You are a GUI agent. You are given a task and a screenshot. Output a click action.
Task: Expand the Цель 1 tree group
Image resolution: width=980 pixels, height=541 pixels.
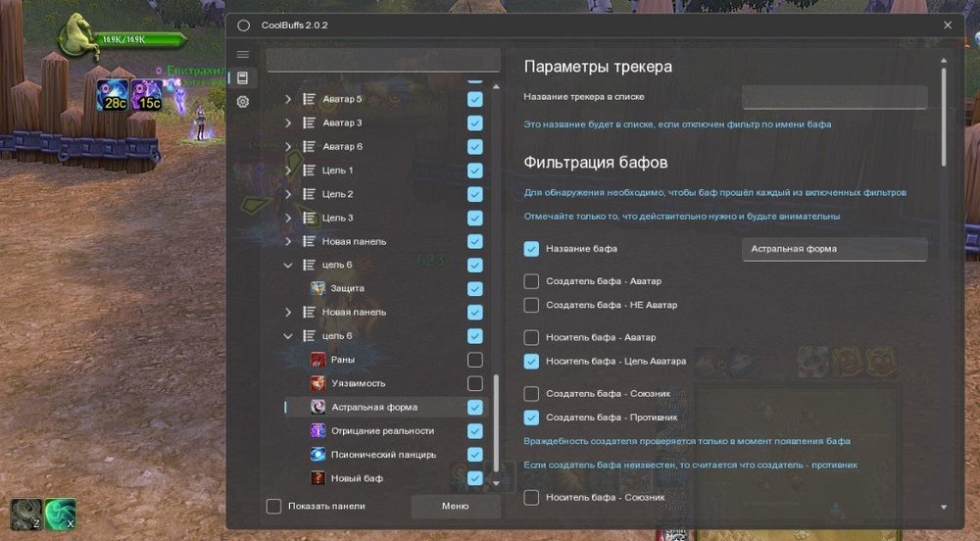(288, 171)
